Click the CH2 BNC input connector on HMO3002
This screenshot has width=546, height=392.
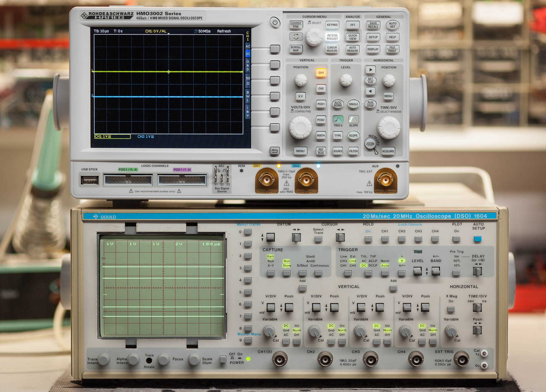pos(306,180)
